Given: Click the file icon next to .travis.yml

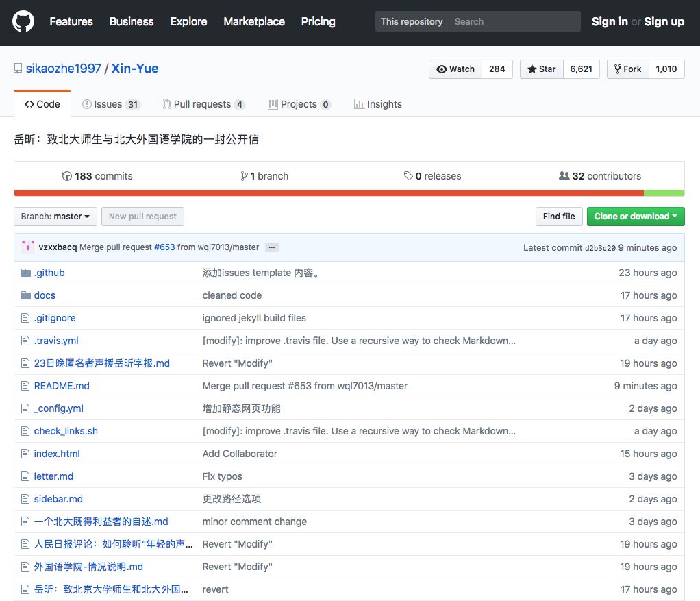Looking at the screenshot, I should pyautogui.click(x=25, y=341).
